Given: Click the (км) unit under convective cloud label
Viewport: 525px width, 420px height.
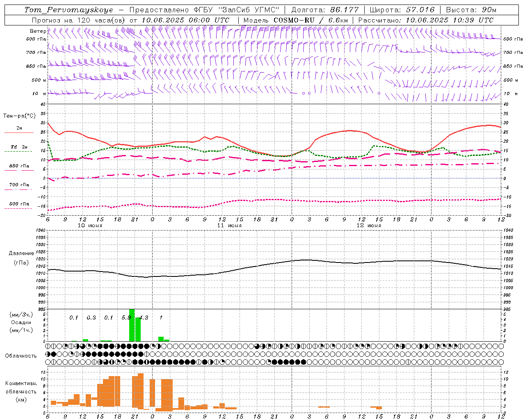Looking at the screenshot, I should pyautogui.click(x=21, y=399).
